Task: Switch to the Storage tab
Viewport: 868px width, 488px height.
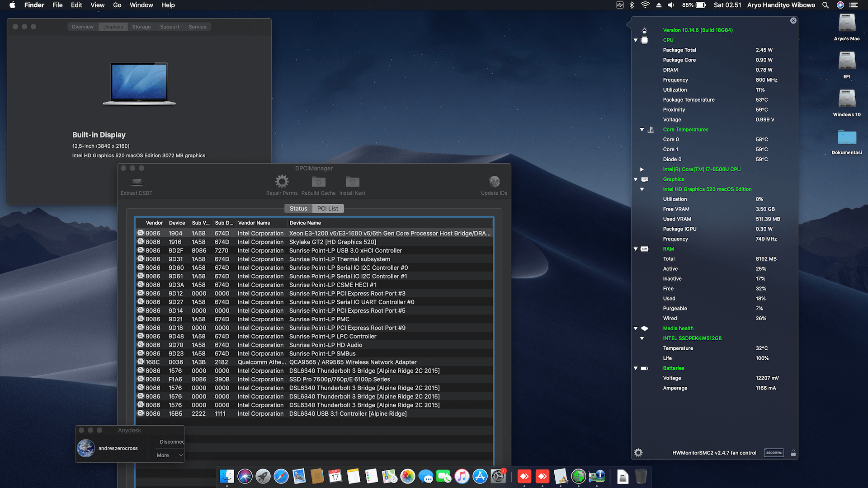Action: [x=142, y=27]
